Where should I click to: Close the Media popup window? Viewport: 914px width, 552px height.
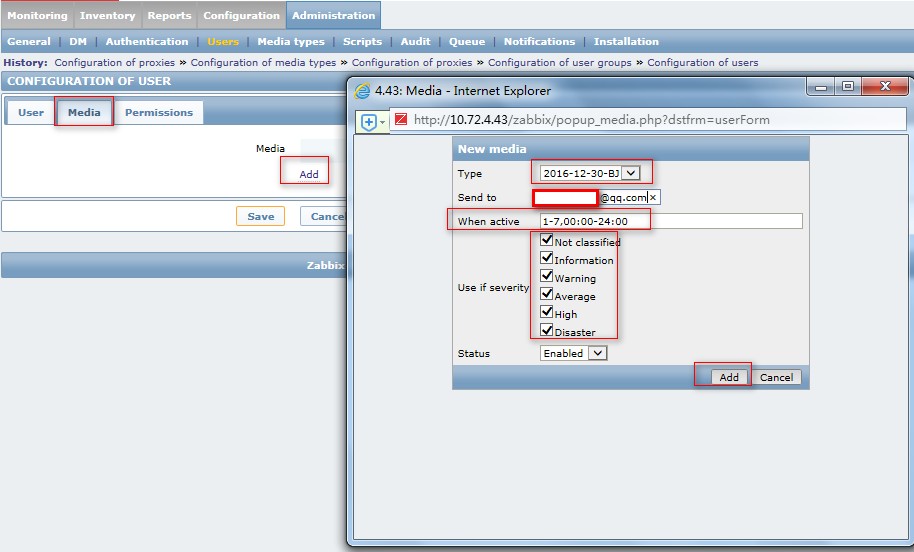point(885,87)
